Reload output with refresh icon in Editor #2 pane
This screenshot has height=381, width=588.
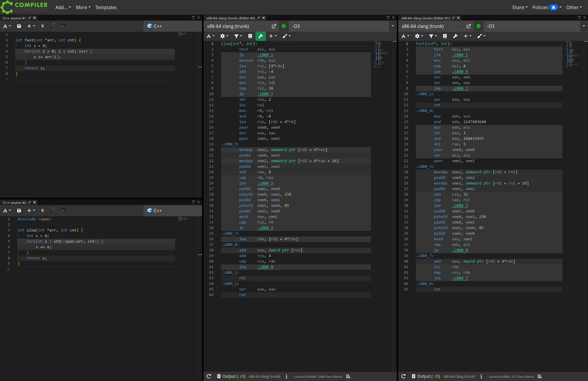pos(209,376)
